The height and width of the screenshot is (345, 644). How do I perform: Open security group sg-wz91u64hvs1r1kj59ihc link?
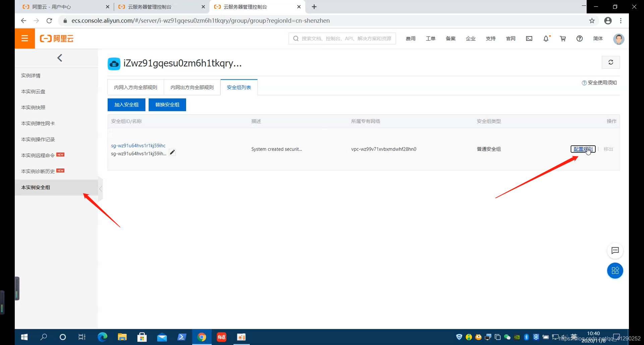tap(138, 146)
